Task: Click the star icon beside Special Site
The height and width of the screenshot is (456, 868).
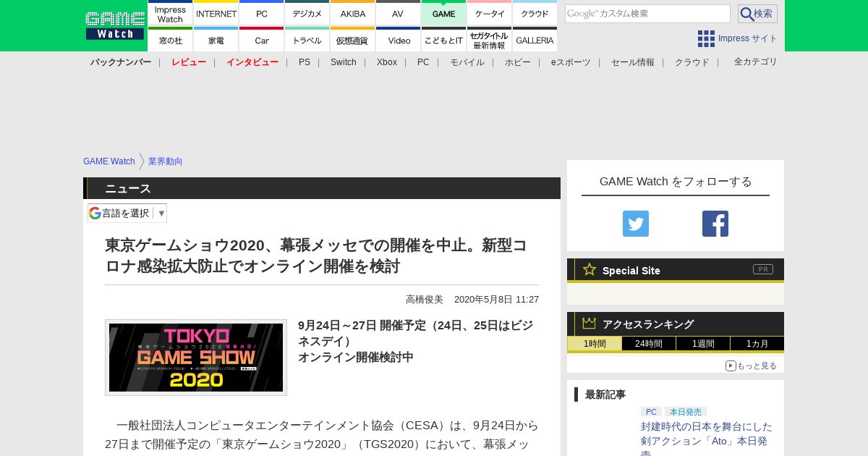Action: coord(590,269)
